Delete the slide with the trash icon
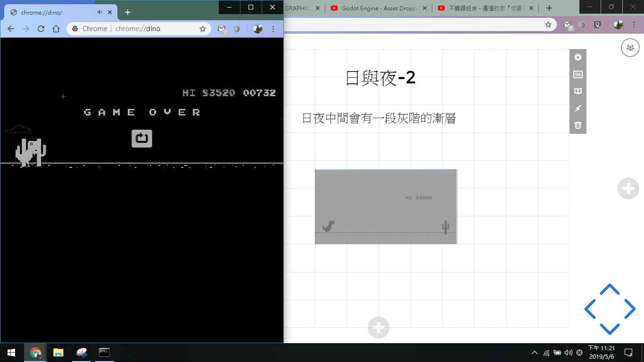644x362 pixels. click(x=578, y=125)
